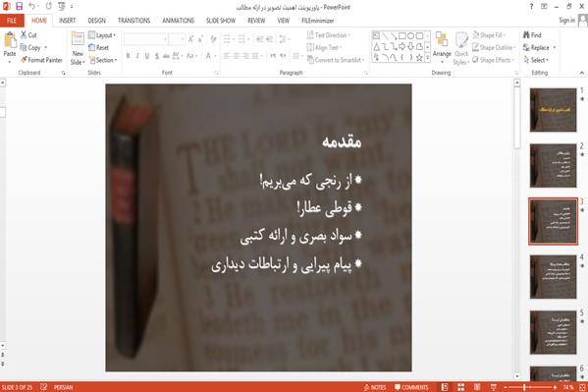Select slide 1 thumbnail

553,110
